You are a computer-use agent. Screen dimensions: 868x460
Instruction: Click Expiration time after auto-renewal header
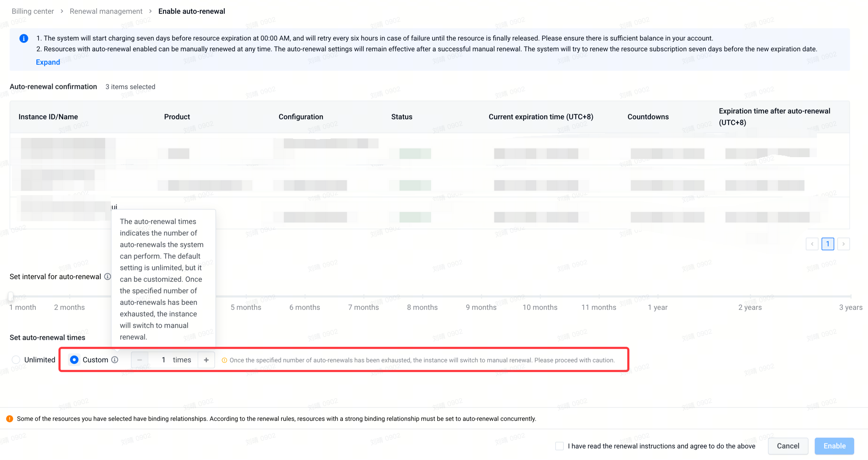tap(774, 117)
